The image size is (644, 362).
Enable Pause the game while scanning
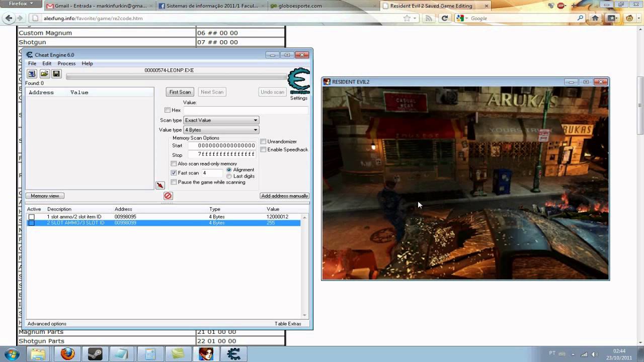tap(174, 182)
